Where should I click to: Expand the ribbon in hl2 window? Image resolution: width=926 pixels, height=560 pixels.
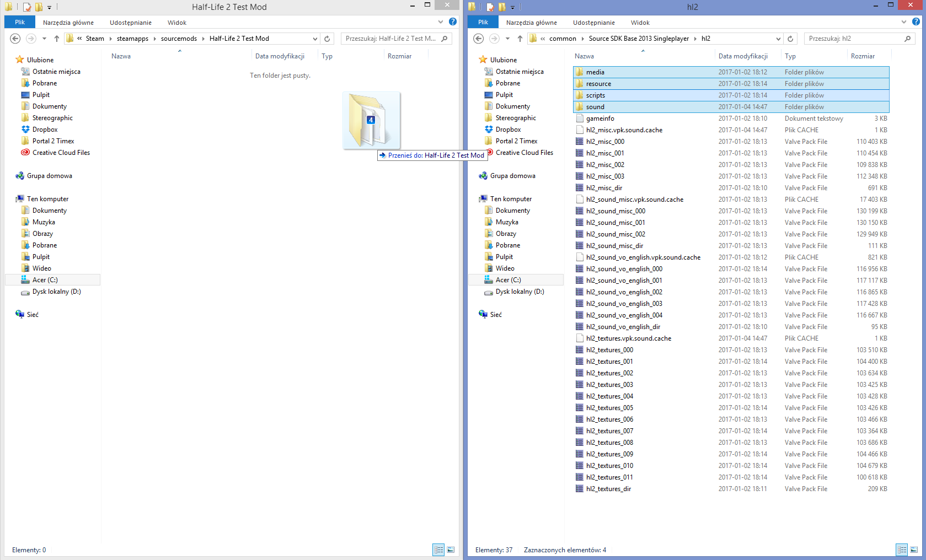[904, 22]
